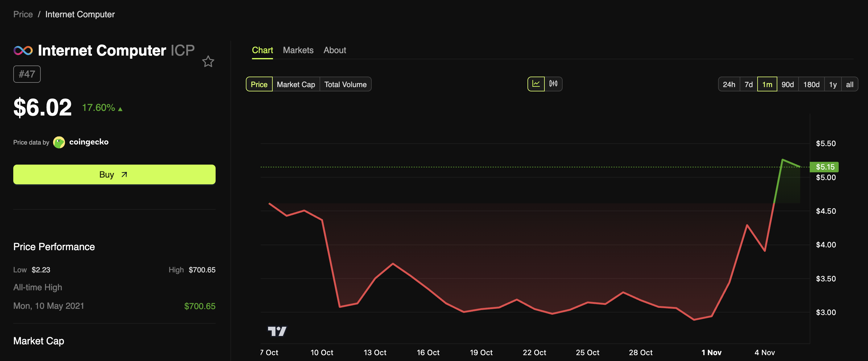
Task: Click the $5.15 current price label
Action: tap(824, 167)
